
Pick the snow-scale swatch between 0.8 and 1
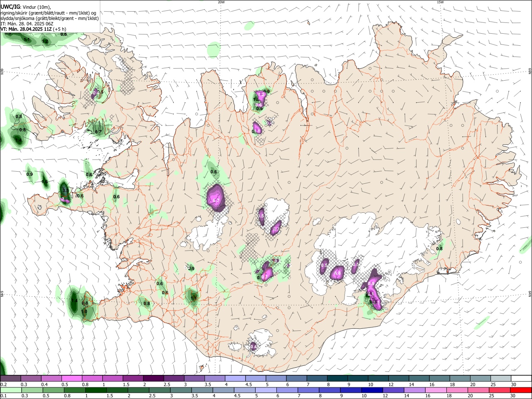pyautogui.click(x=92, y=378)
